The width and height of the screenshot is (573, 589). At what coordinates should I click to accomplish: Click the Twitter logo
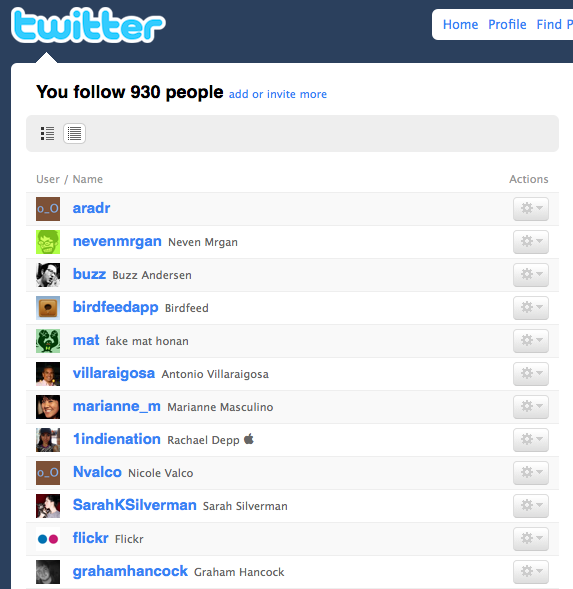tap(88, 24)
